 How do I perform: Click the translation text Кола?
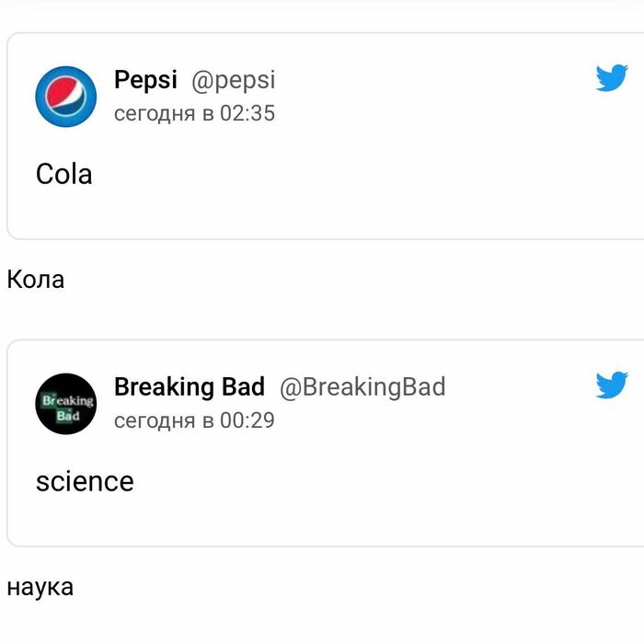click(36, 279)
